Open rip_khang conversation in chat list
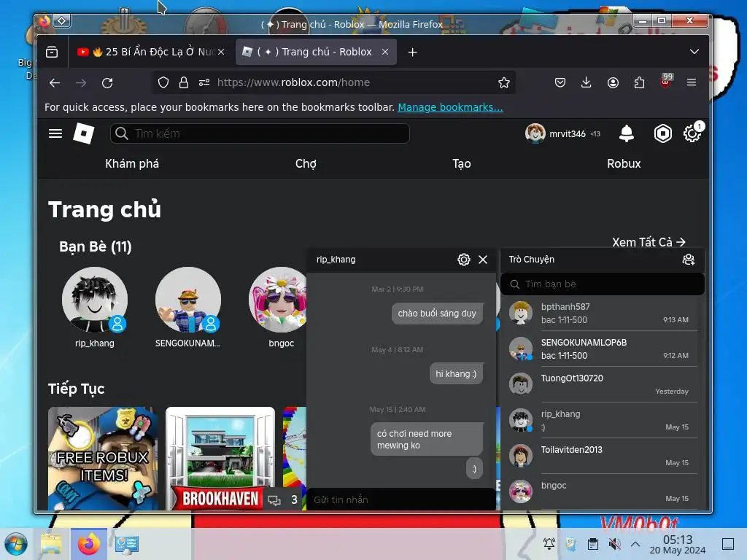The image size is (747, 560). 603,421
